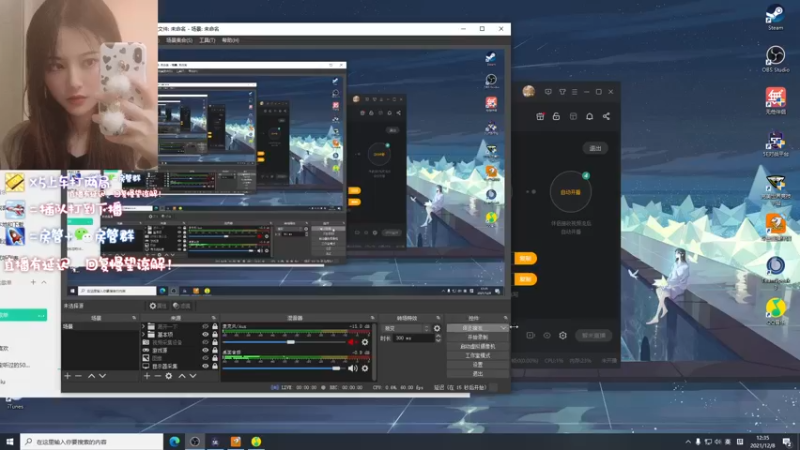This screenshot has height=450, width=800.
Task: Adjust microphone volume slider in mixer
Action: 290,342
